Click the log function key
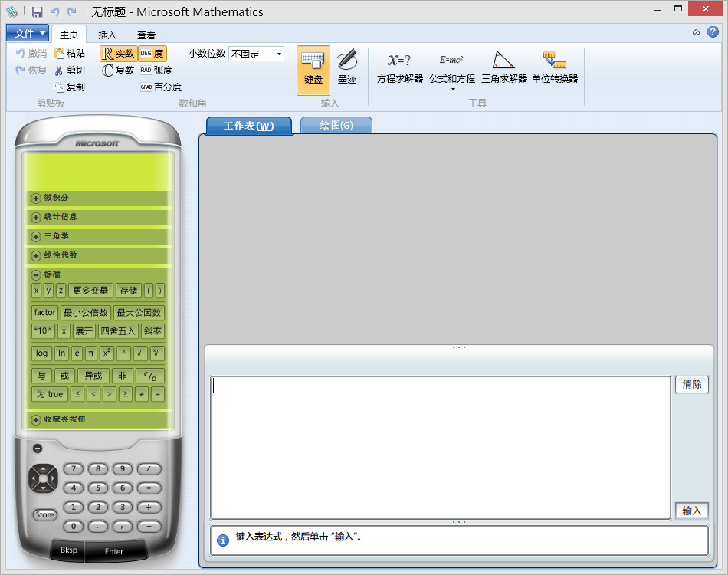 [x=42, y=353]
